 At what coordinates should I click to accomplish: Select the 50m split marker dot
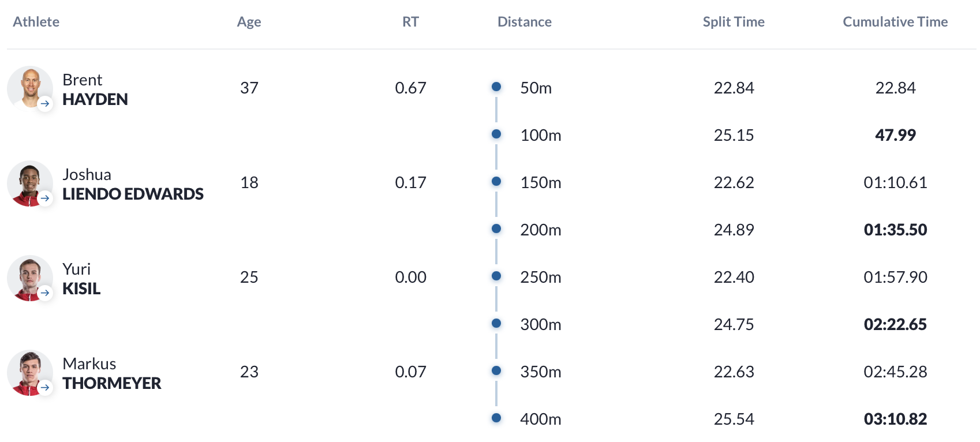coord(496,87)
